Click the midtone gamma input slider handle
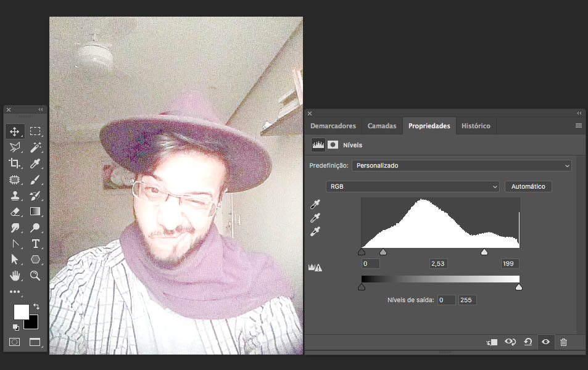 [x=383, y=252]
